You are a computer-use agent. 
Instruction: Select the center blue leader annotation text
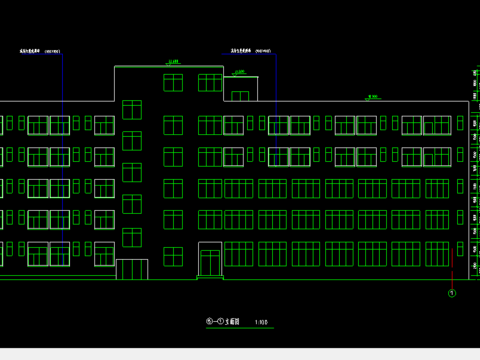tap(251, 51)
